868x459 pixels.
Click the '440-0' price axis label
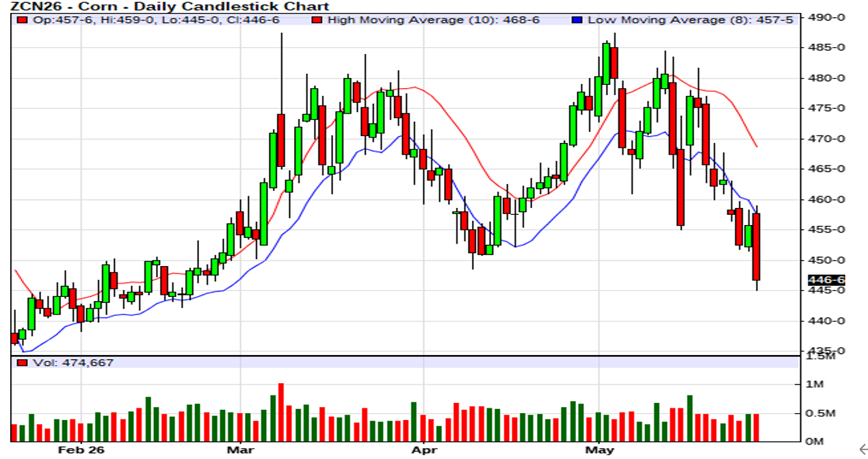(x=827, y=321)
